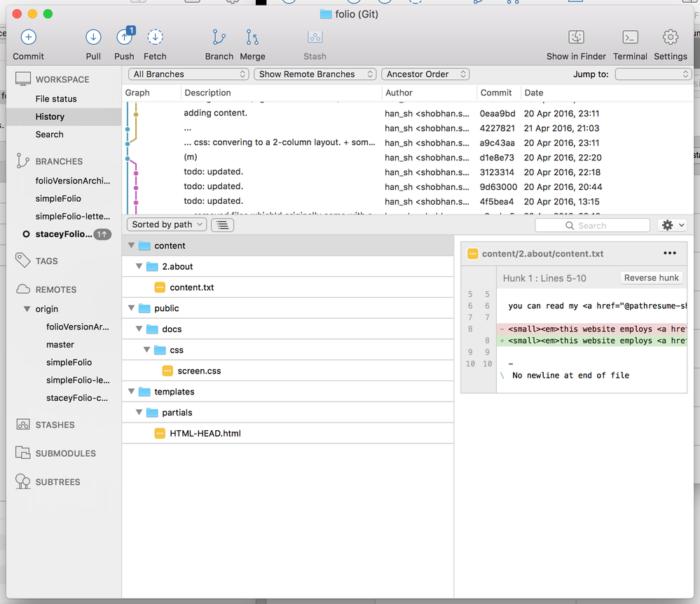The width and height of the screenshot is (700, 604).
Task: Collapse the templates folder
Action: tap(131, 392)
